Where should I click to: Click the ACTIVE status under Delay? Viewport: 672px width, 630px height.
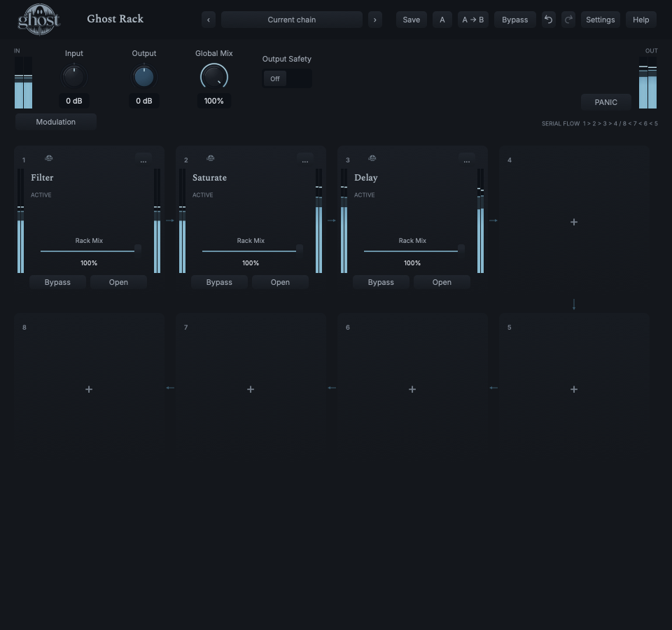(x=364, y=195)
